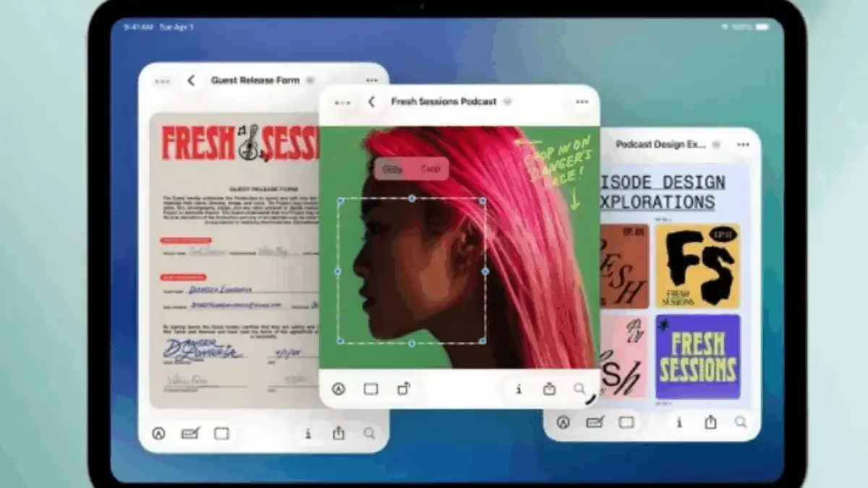The height and width of the screenshot is (488, 868).
Task: Tap the battery indicator in status bar
Action: click(x=762, y=27)
